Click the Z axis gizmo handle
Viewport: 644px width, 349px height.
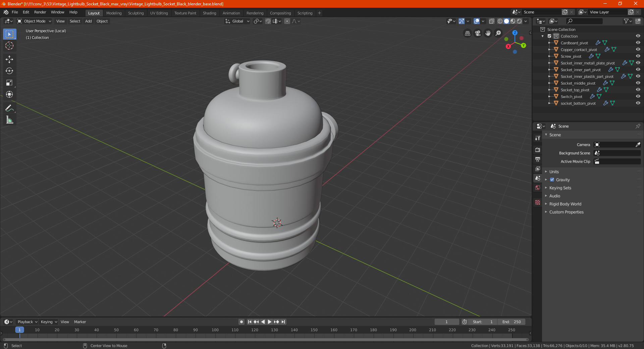[x=515, y=33]
